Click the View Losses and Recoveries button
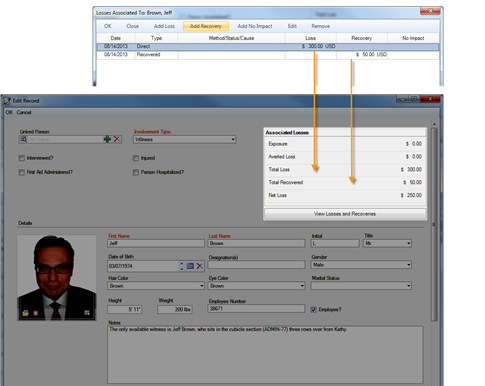The image size is (485, 386). tap(345, 214)
